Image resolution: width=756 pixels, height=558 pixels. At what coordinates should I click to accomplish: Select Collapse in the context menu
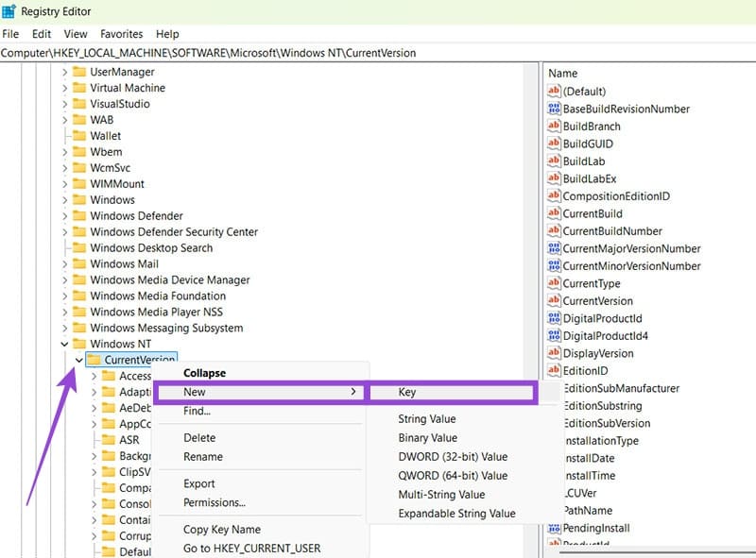click(204, 373)
